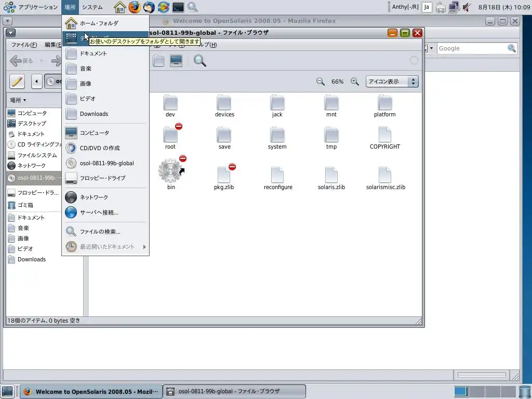Select the pkg.zlib file icon
Image resolution: width=532 pixels, height=399 pixels.
pos(224,174)
